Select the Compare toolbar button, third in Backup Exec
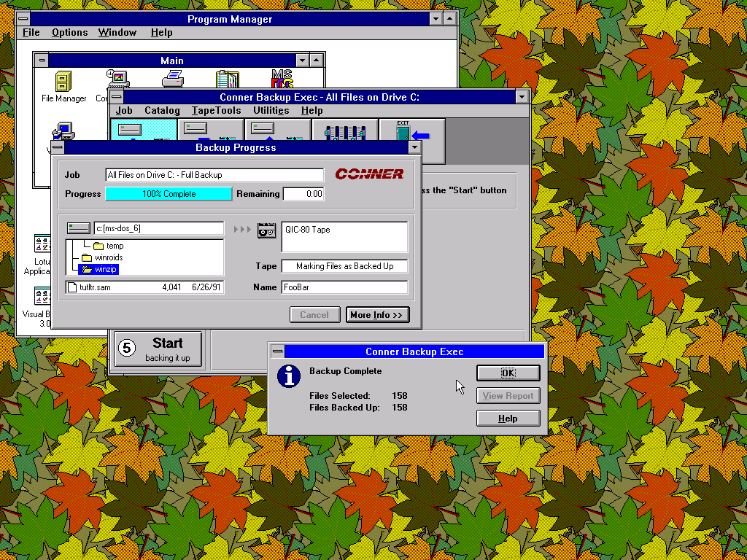Viewport: 747px width, 560px height. 278,130
